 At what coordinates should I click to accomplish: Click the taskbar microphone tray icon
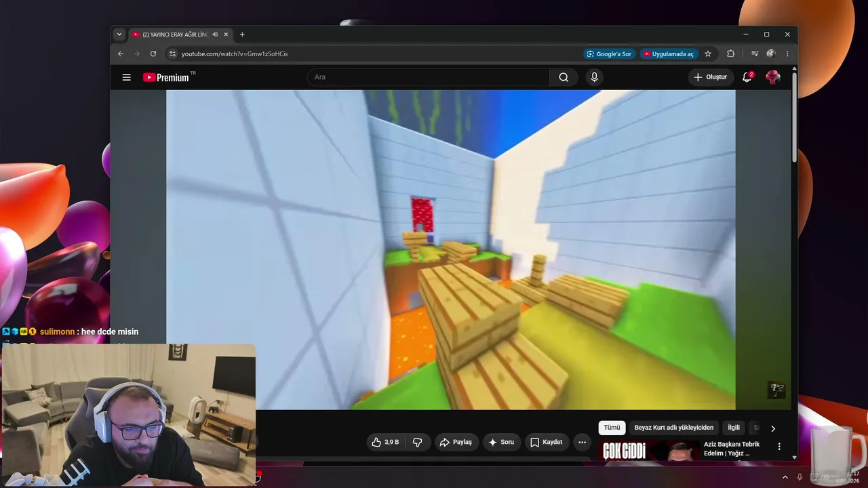pyautogui.click(x=800, y=477)
